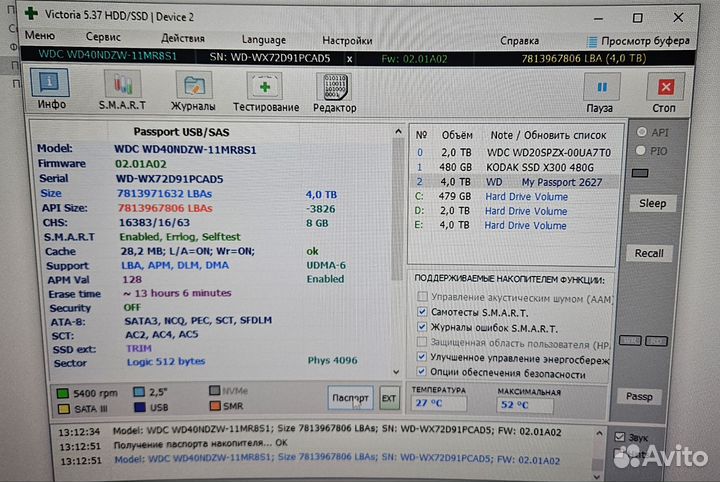Viewport: 720px width, 482px height.
Task: Click the Просмотр буфера icon
Action: [592, 41]
